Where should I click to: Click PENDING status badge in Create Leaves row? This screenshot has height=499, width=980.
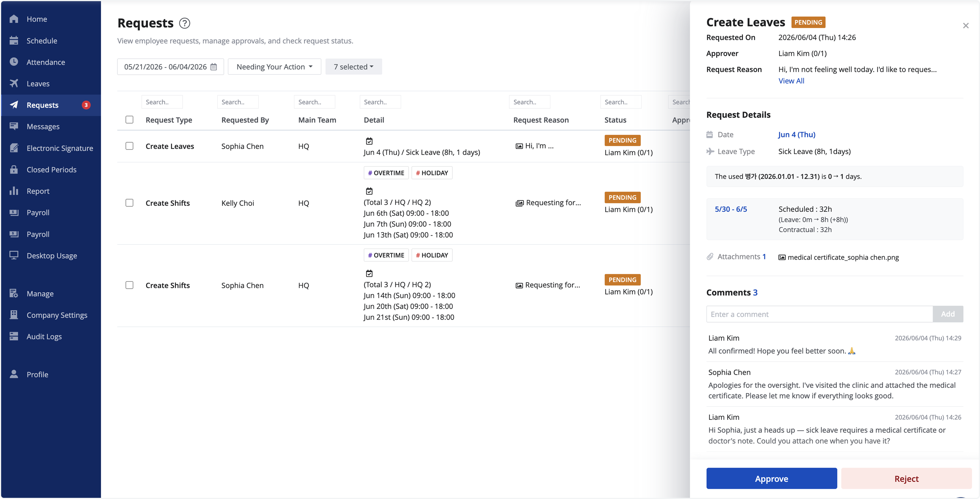pyautogui.click(x=623, y=141)
